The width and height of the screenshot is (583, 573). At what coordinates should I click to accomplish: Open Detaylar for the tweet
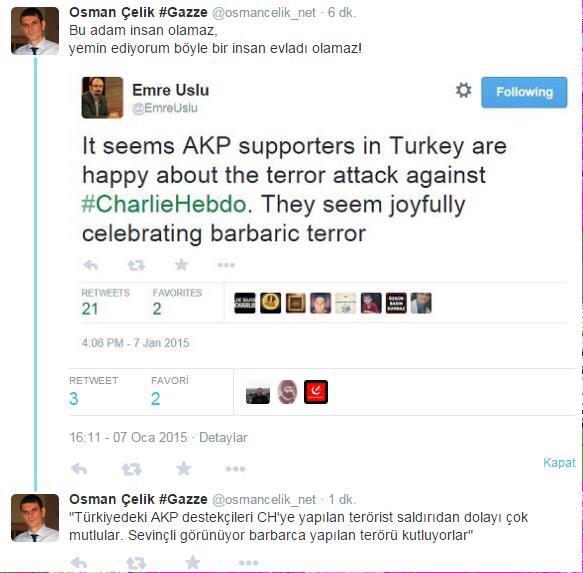point(223,437)
